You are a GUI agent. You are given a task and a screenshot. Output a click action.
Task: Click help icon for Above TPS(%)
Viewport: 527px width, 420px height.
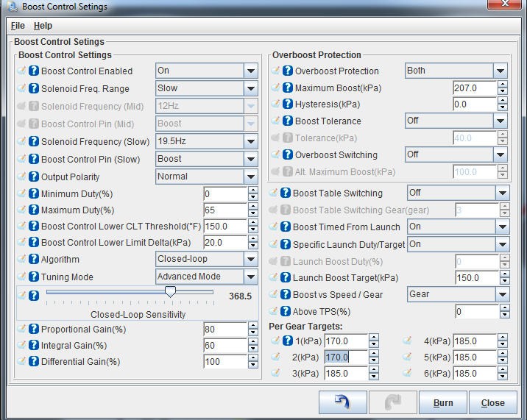(286, 311)
